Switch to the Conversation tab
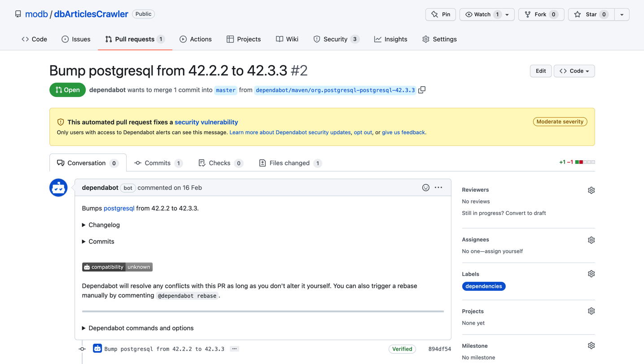 pyautogui.click(x=88, y=163)
